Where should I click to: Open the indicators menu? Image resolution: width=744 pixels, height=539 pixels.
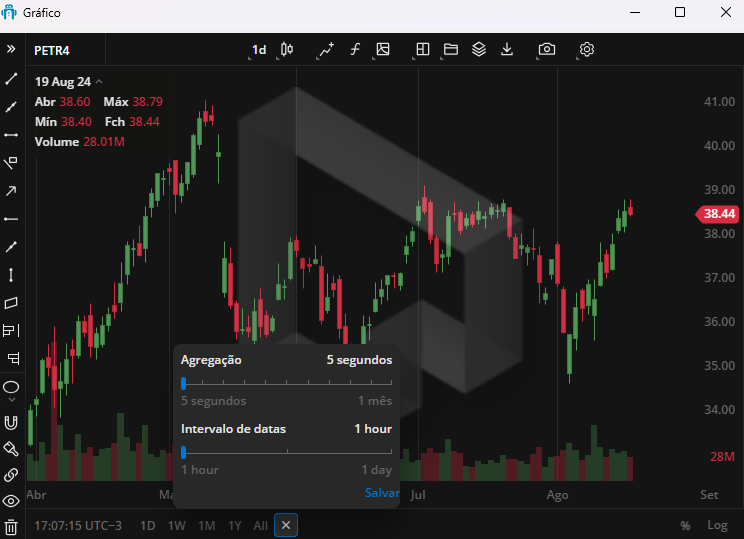click(x=326, y=49)
